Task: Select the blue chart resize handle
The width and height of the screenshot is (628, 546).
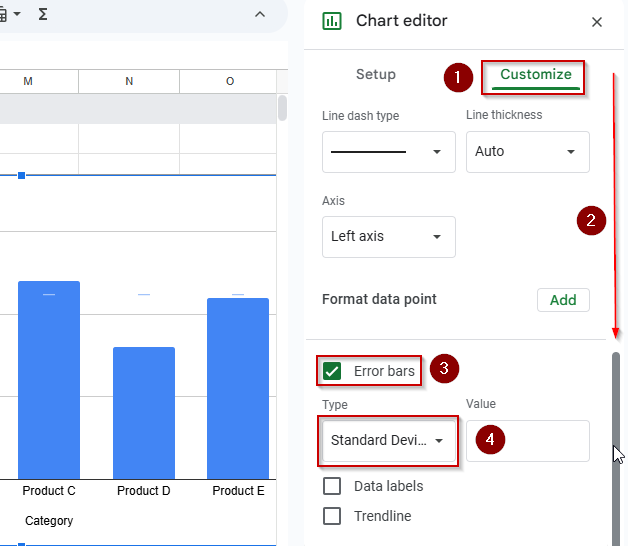Action: coord(22,175)
